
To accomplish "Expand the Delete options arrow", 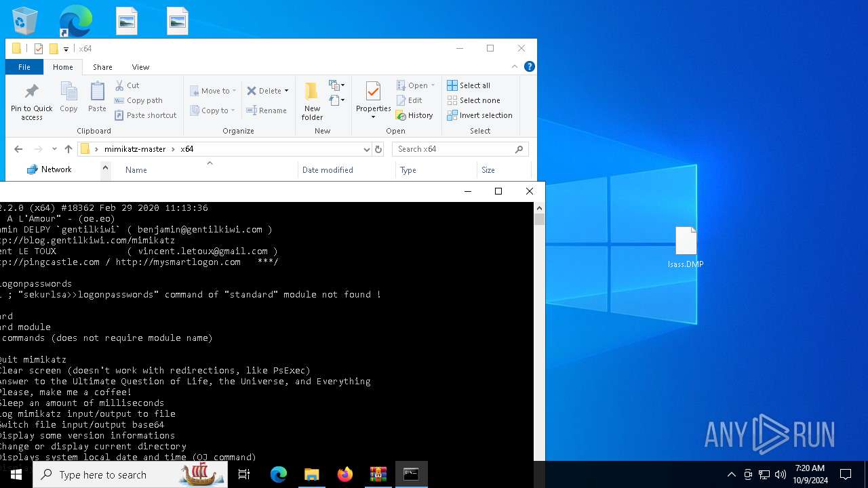I will pyautogui.click(x=286, y=91).
